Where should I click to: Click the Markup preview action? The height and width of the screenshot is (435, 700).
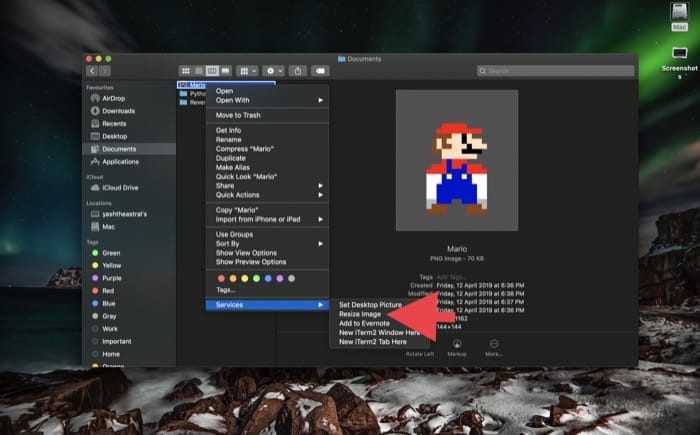[457, 347]
